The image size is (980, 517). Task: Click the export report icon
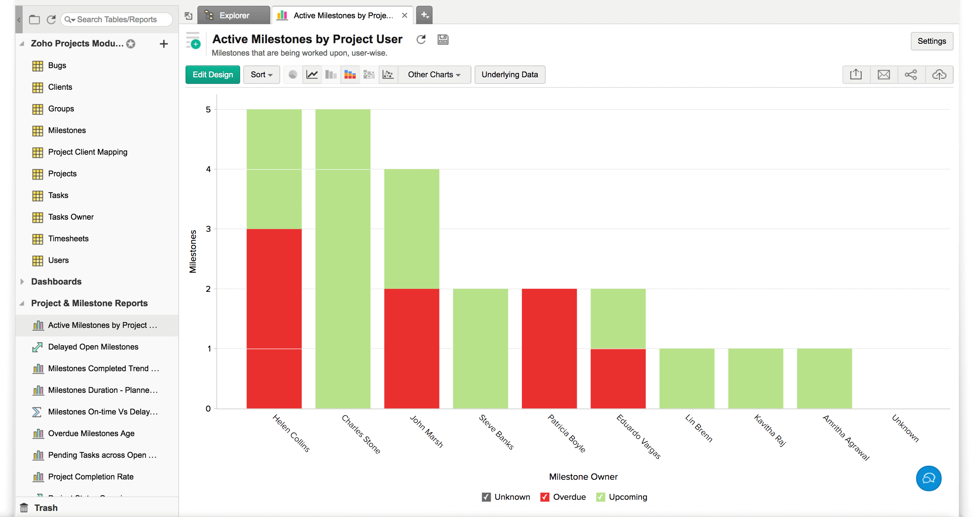(856, 75)
